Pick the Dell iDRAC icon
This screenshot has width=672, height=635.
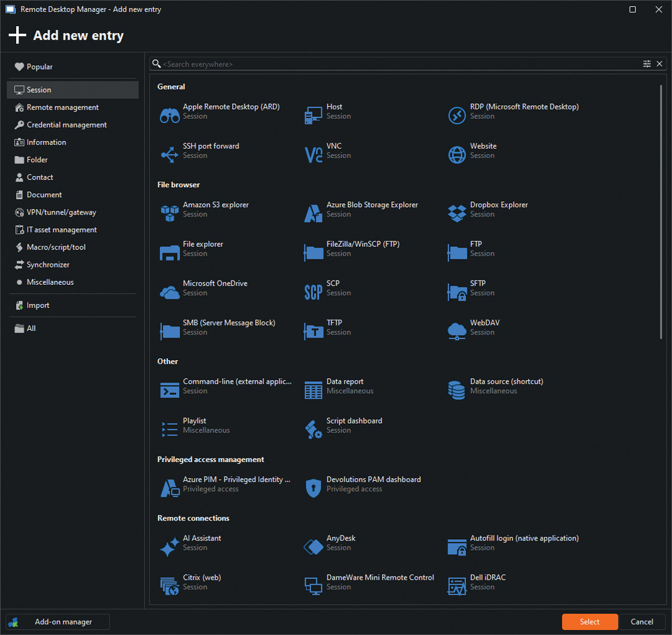pyautogui.click(x=457, y=586)
